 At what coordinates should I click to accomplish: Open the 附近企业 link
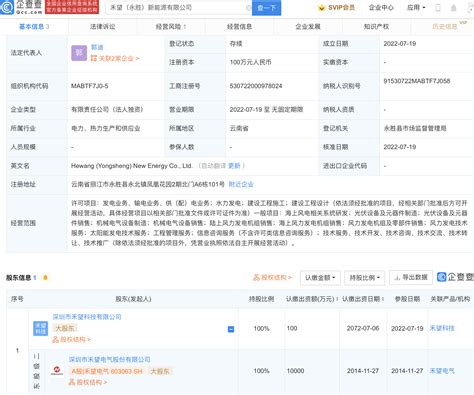241,184
